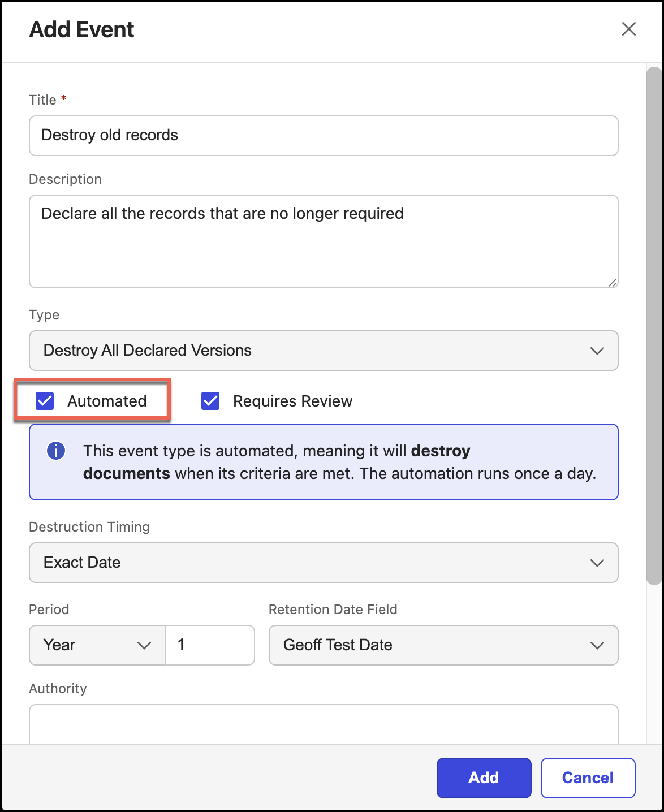Click the Description box resize handle

tap(613, 282)
